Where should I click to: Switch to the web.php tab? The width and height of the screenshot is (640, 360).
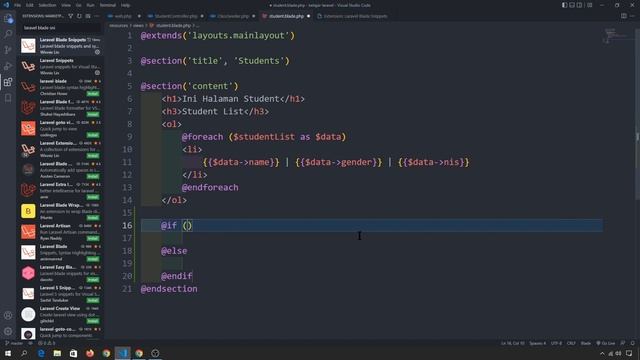click(123, 16)
